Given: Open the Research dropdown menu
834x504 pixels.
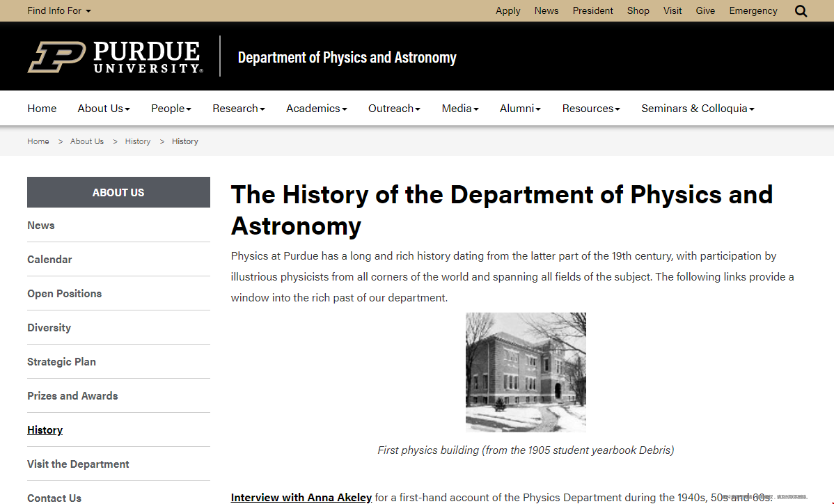Looking at the screenshot, I should pyautogui.click(x=239, y=109).
